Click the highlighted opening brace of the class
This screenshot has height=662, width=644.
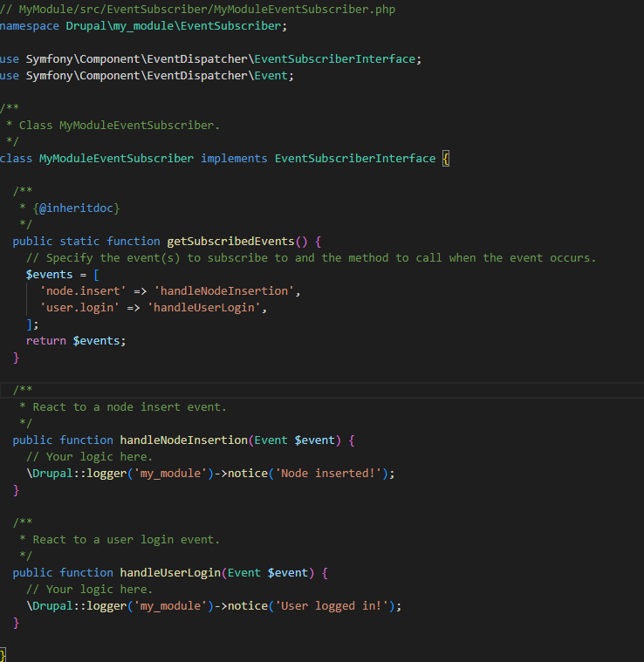click(x=445, y=158)
